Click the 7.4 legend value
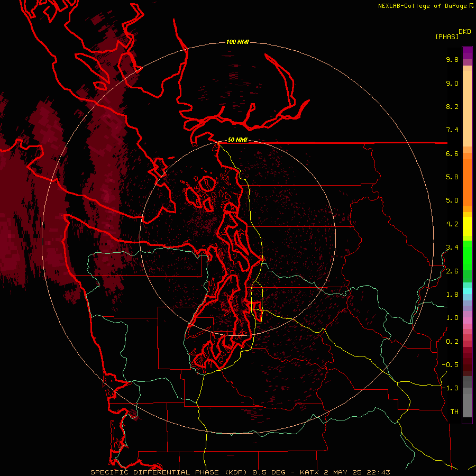This screenshot has height=476, width=476. point(452,130)
